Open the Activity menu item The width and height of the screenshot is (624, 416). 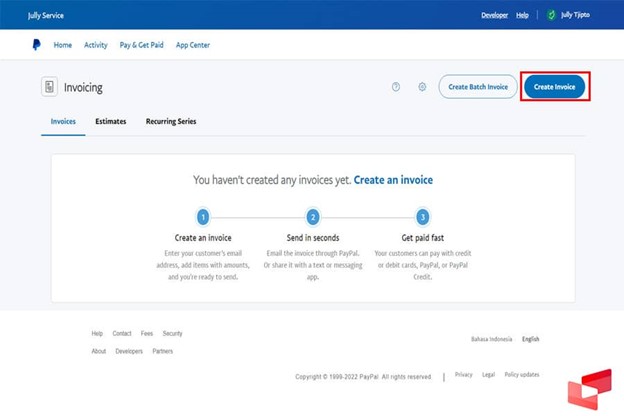tap(96, 45)
